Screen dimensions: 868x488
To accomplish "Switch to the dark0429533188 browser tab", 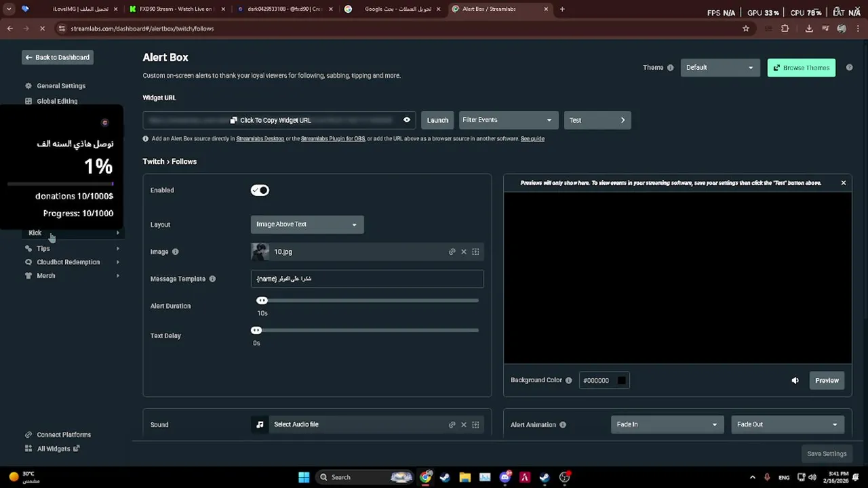I will (285, 9).
